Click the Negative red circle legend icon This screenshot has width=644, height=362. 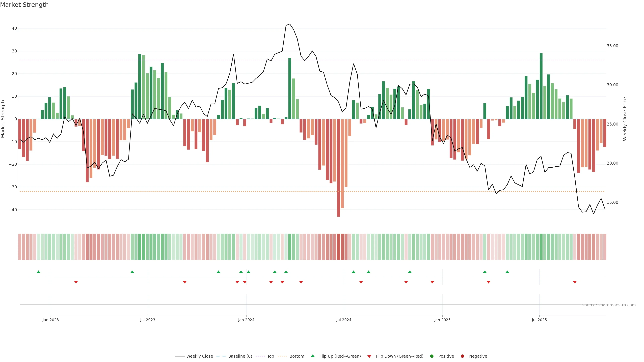[x=462, y=356]
